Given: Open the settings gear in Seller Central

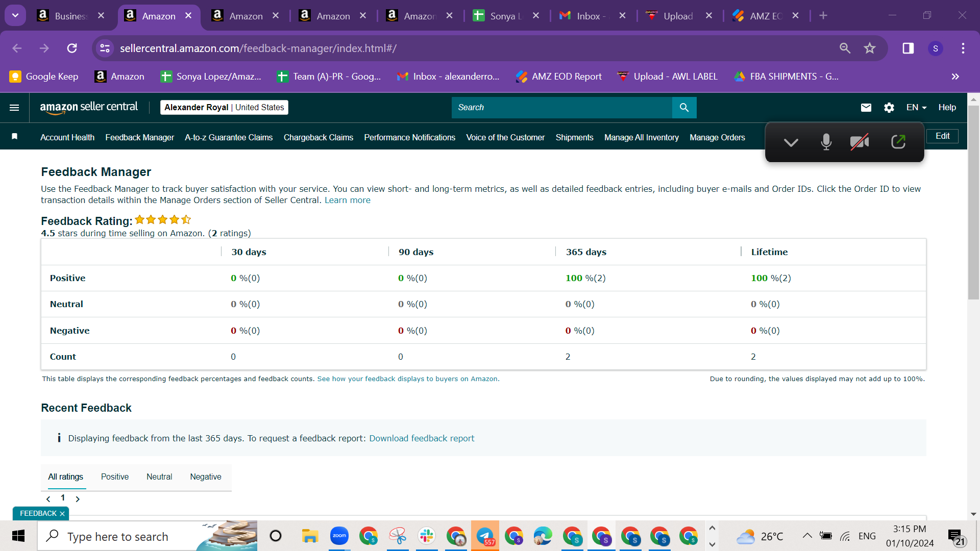Looking at the screenshot, I should click(889, 108).
